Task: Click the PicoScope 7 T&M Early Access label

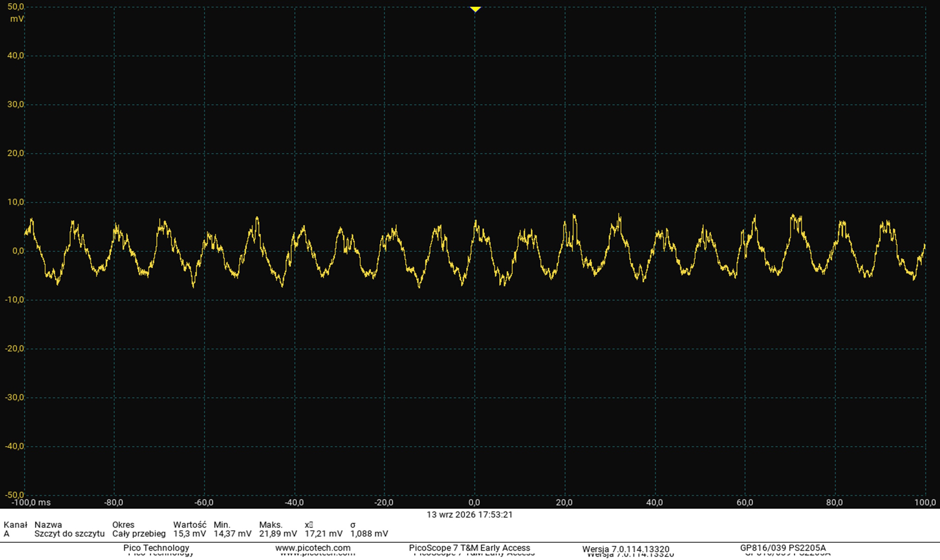Action: point(469,548)
